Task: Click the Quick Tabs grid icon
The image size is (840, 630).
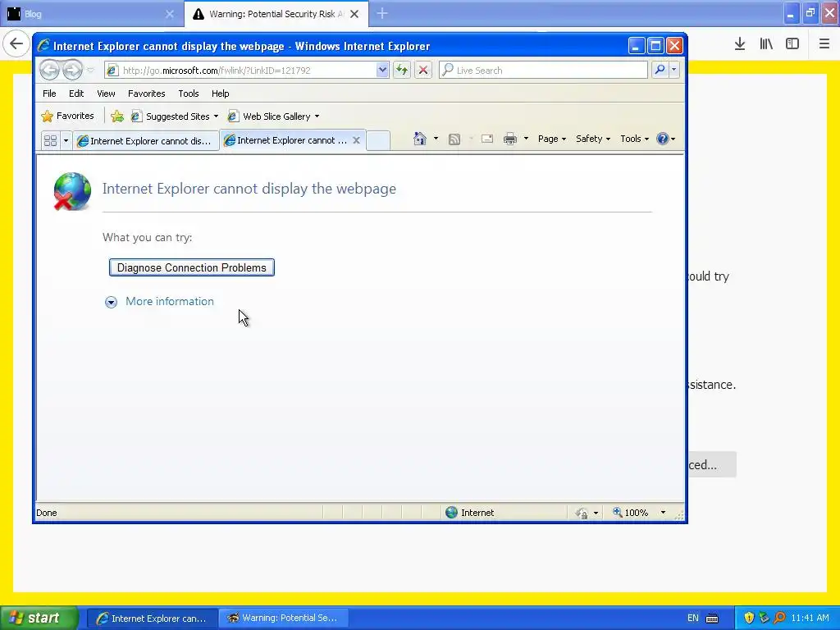Action: pyautogui.click(x=50, y=140)
